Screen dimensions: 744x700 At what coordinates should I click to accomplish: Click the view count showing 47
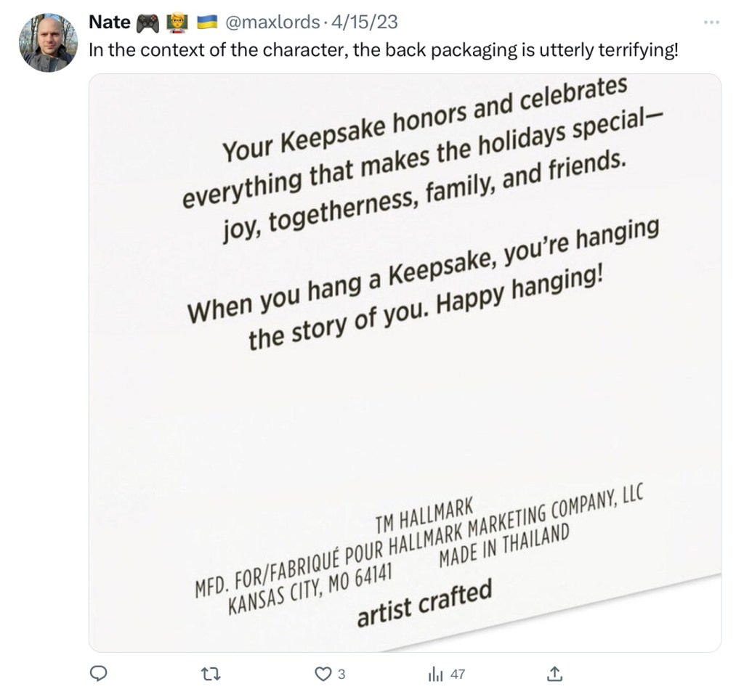pyautogui.click(x=458, y=675)
